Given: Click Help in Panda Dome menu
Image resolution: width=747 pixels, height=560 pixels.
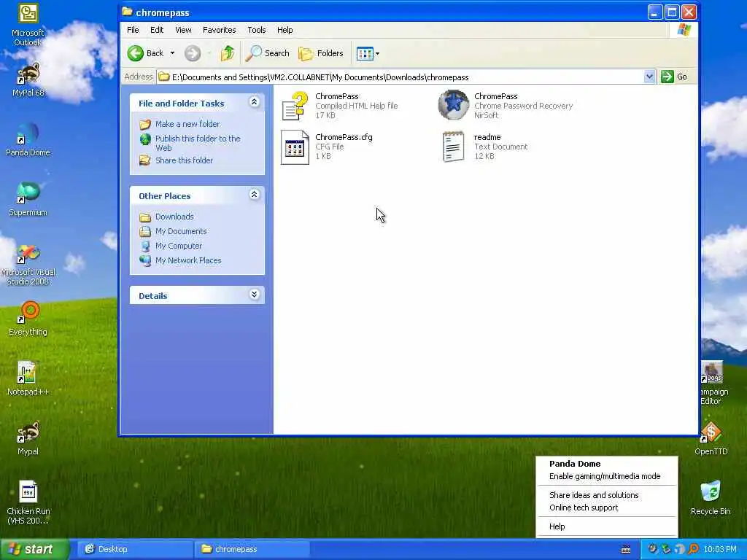Looking at the screenshot, I should pyautogui.click(x=557, y=526).
